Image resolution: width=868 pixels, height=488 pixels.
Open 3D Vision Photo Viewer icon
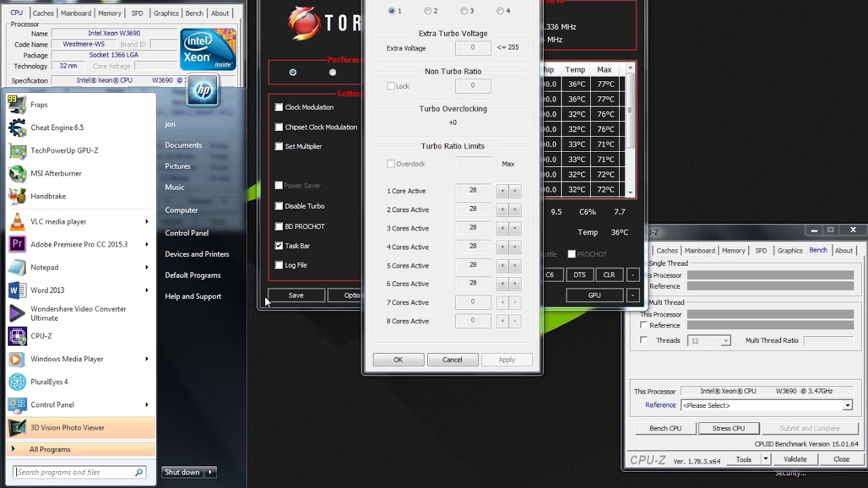[17, 428]
